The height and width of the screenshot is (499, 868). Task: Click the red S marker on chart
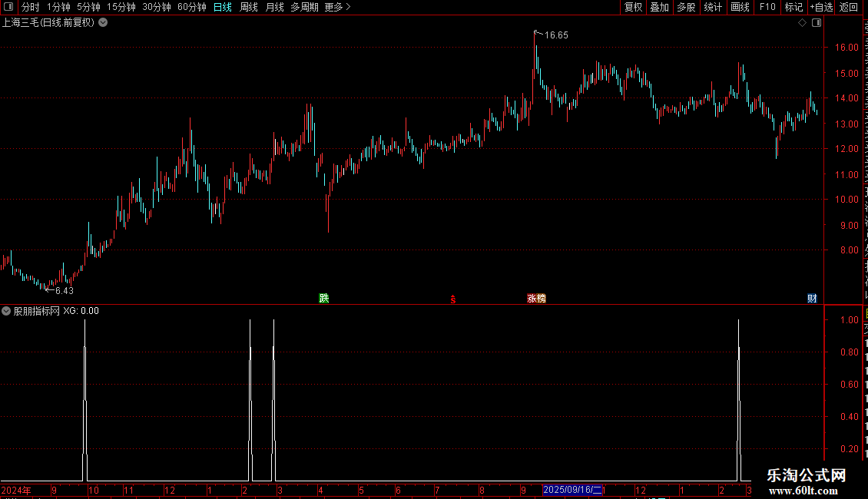[453, 299]
